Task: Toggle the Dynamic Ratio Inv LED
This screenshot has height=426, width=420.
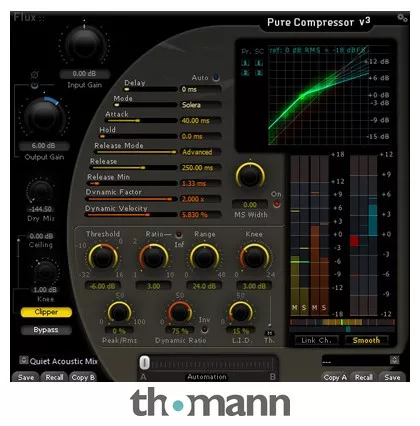Action: (204, 330)
